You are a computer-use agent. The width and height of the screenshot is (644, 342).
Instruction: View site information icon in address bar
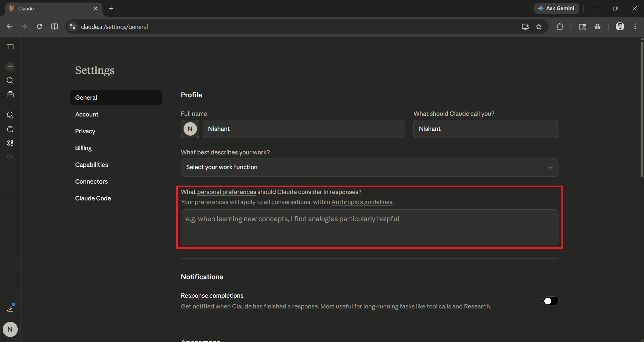[x=72, y=27]
